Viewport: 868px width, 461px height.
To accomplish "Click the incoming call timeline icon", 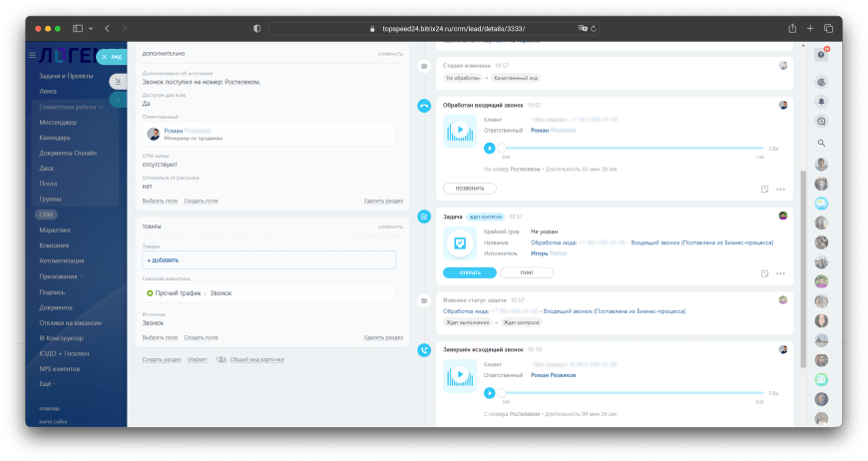I will 424,105.
